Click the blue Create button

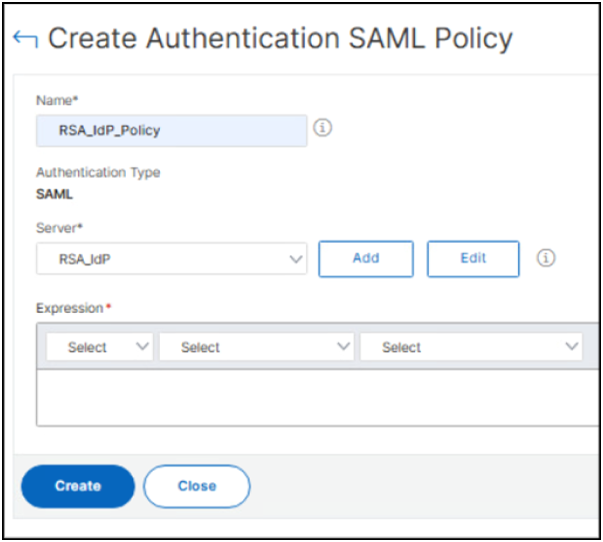(x=78, y=486)
